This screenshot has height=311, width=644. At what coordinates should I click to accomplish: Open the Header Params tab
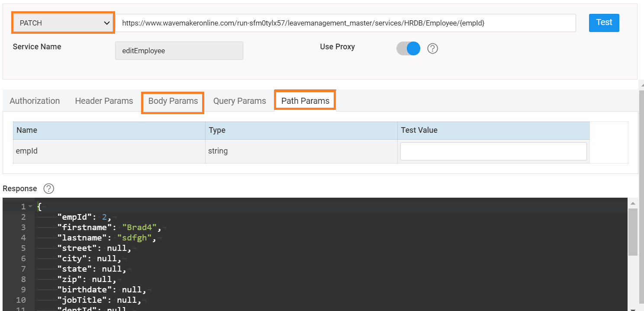coord(104,101)
